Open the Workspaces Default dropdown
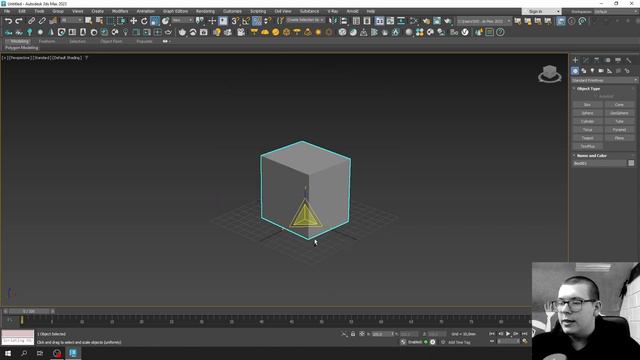This screenshot has height=360, width=640. pyautogui.click(x=616, y=12)
